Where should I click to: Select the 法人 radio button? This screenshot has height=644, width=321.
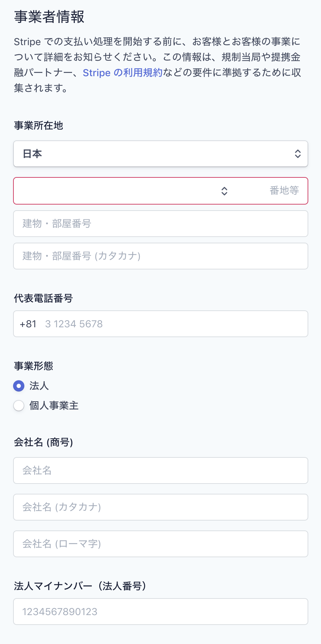click(19, 386)
